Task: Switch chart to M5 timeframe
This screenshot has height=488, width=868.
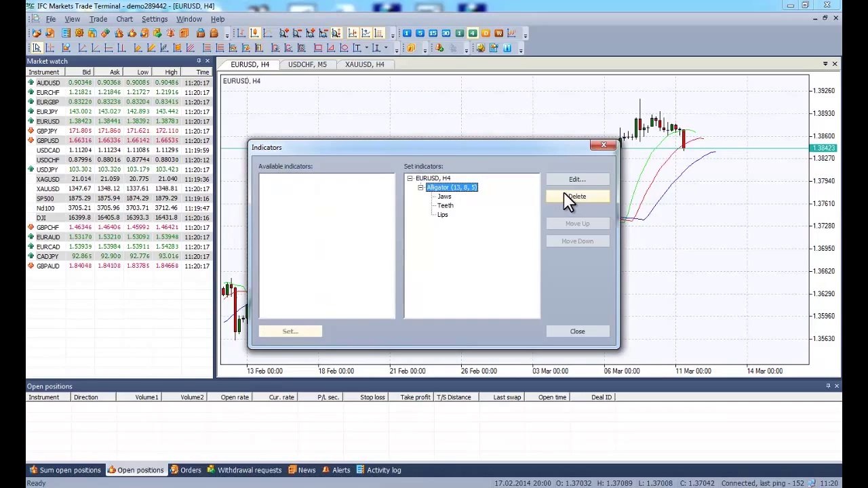Action: [x=420, y=33]
